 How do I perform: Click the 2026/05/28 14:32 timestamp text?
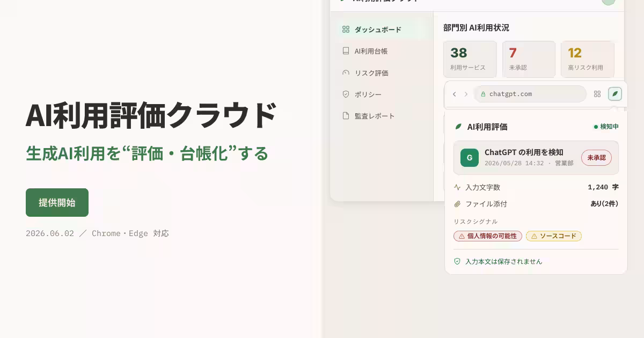click(x=514, y=163)
